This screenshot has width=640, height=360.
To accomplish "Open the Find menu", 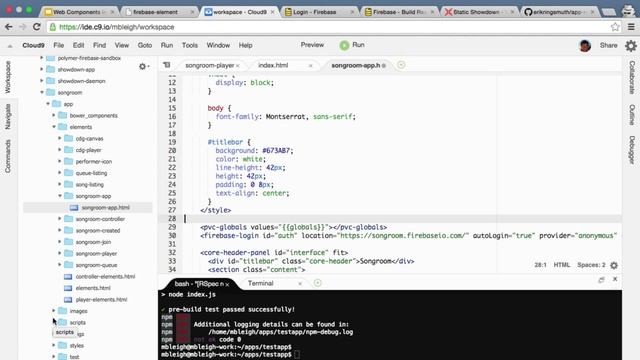I will 99,45.
